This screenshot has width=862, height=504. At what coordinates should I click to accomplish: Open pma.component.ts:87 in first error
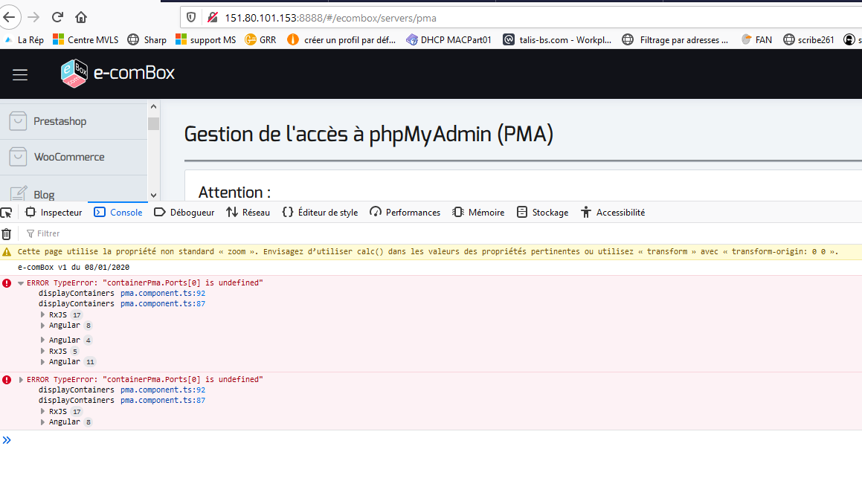click(163, 304)
